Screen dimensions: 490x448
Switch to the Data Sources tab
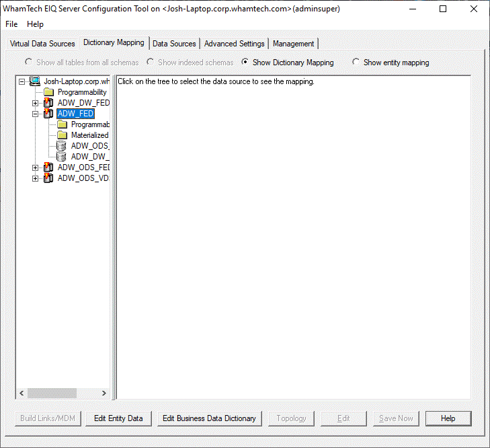click(x=174, y=44)
